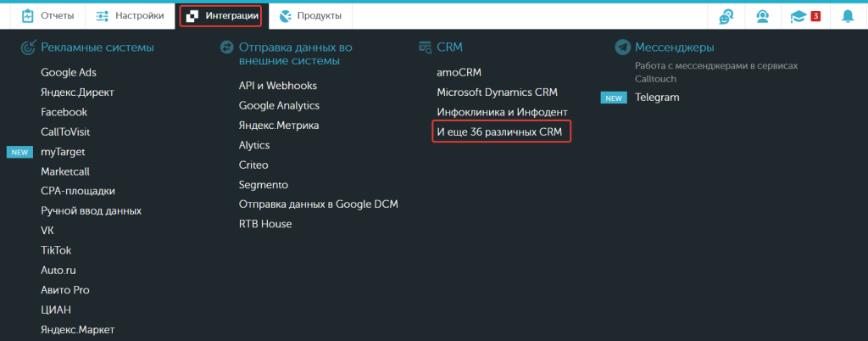Switch to the Настройки tab
This screenshot has height=341, width=868.
tap(130, 16)
